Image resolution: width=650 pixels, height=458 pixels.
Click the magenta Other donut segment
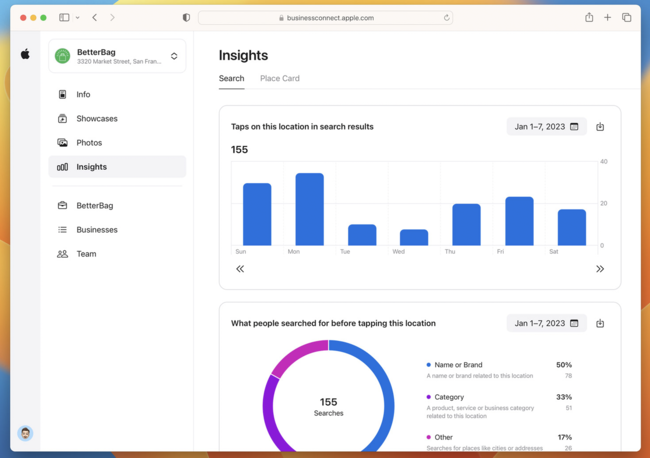[296, 356]
